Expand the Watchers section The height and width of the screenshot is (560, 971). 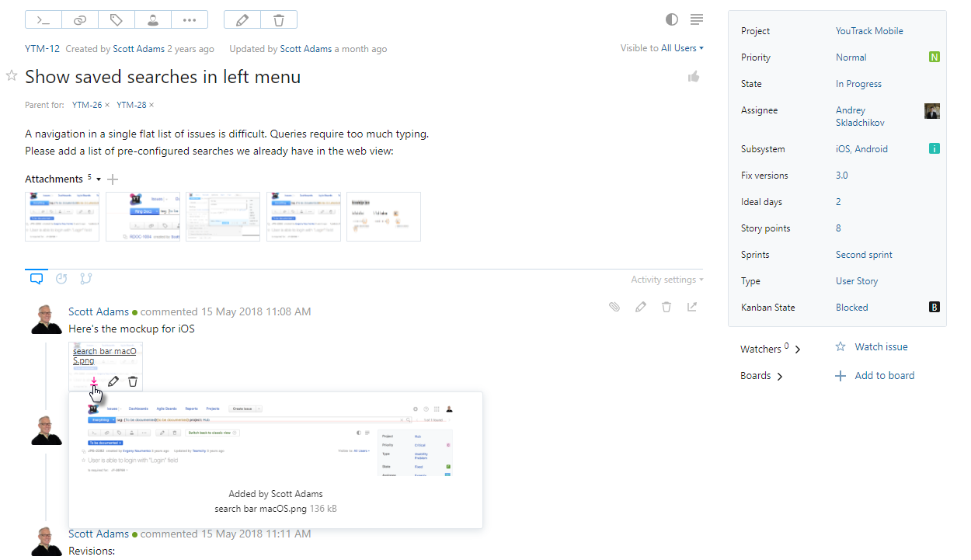click(x=798, y=349)
